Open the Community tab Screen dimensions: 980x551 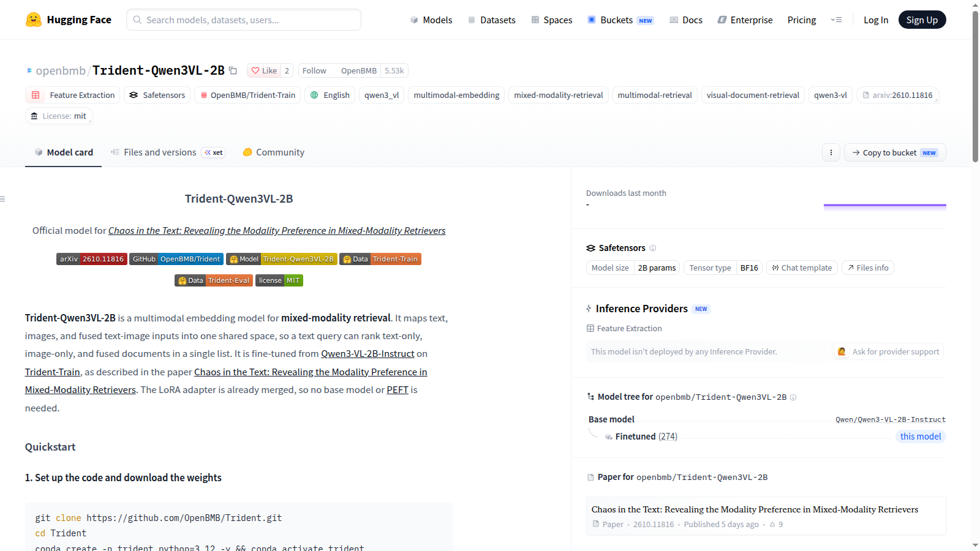[273, 152]
